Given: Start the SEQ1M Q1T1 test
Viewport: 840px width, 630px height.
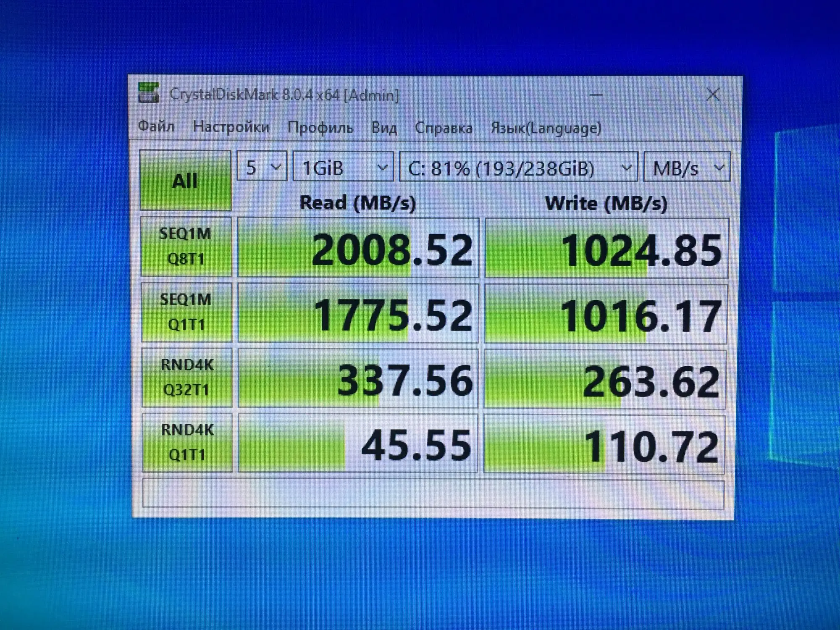Looking at the screenshot, I should [x=186, y=312].
